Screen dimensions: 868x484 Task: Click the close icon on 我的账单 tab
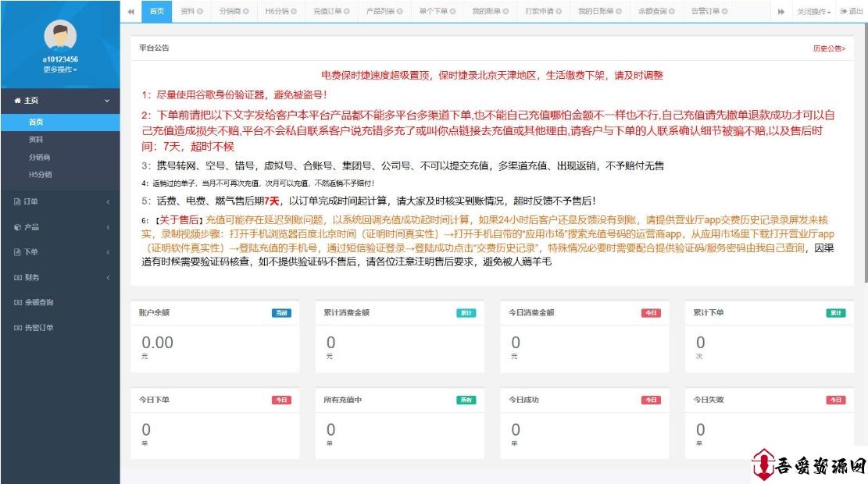click(505, 11)
